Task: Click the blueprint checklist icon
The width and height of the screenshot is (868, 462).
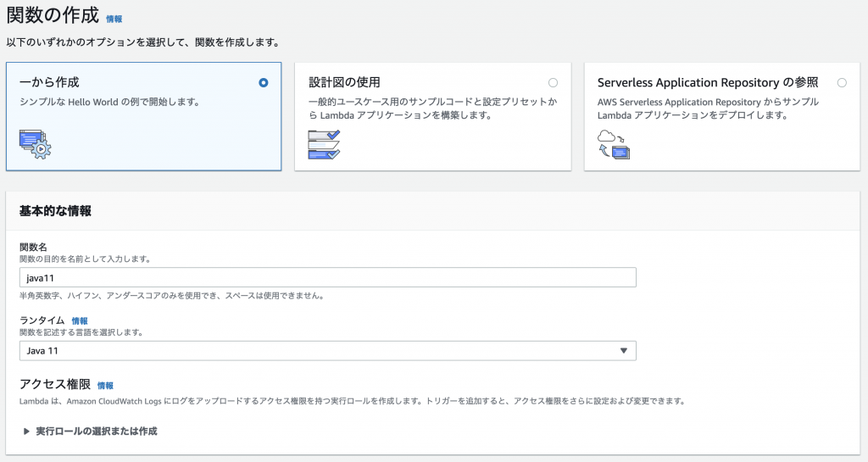Action: tap(324, 144)
